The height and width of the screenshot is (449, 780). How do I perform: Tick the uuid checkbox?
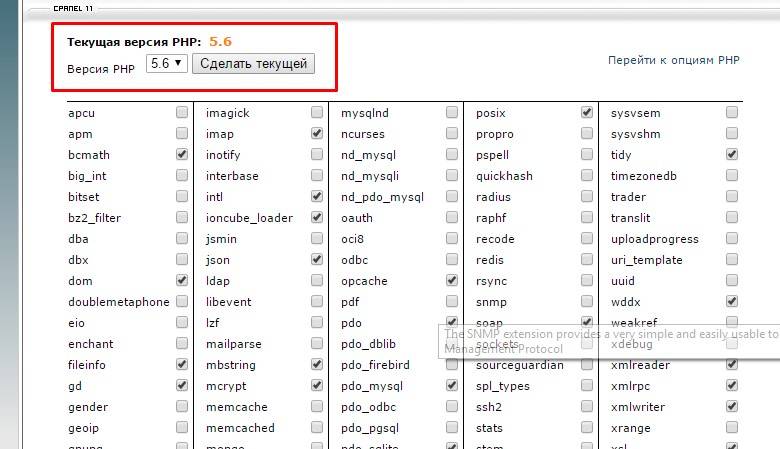(x=732, y=280)
